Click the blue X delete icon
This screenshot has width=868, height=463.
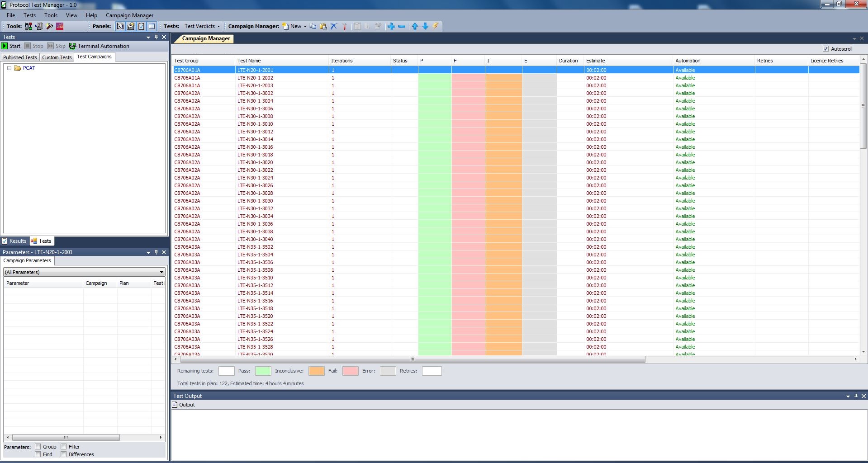334,26
